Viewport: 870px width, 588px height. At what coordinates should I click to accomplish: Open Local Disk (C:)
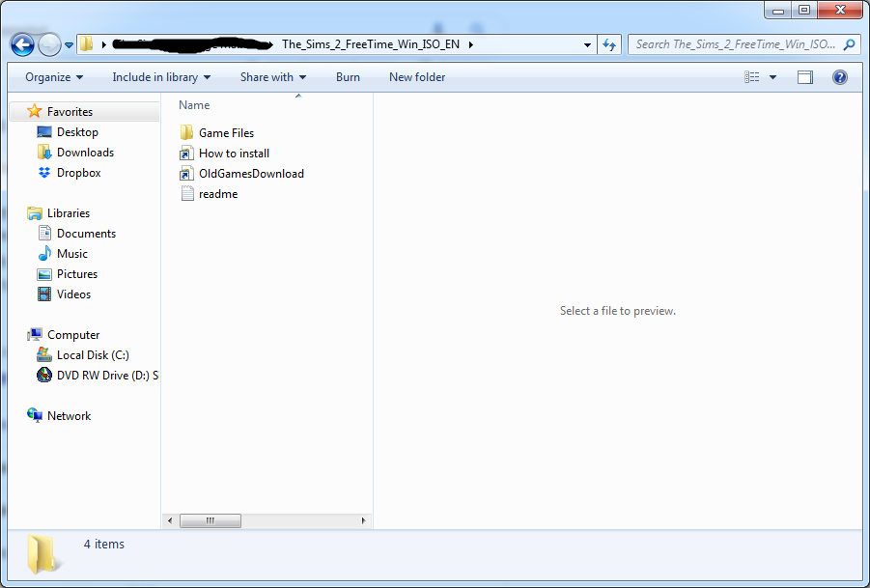coord(82,355)
